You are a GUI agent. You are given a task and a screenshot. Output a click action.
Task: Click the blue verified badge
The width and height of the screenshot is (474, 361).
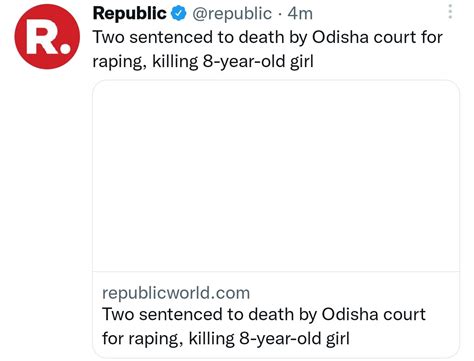click(179, 14)
